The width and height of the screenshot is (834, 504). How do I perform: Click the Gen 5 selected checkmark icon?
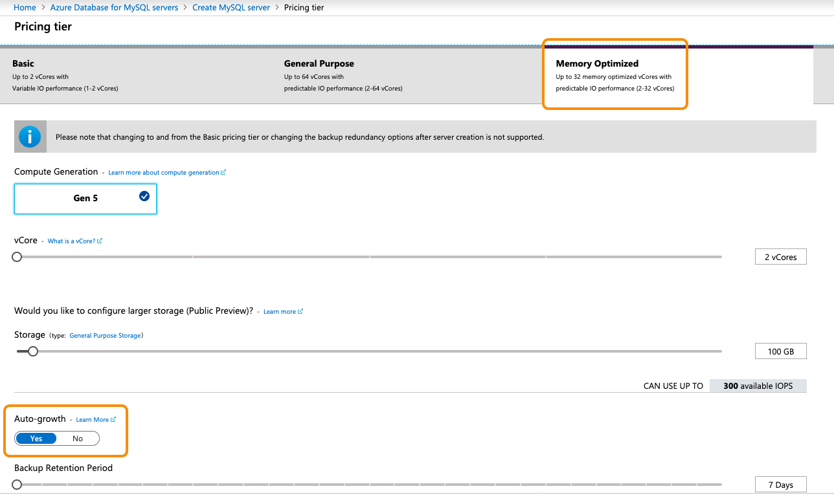tap(144, 196)
